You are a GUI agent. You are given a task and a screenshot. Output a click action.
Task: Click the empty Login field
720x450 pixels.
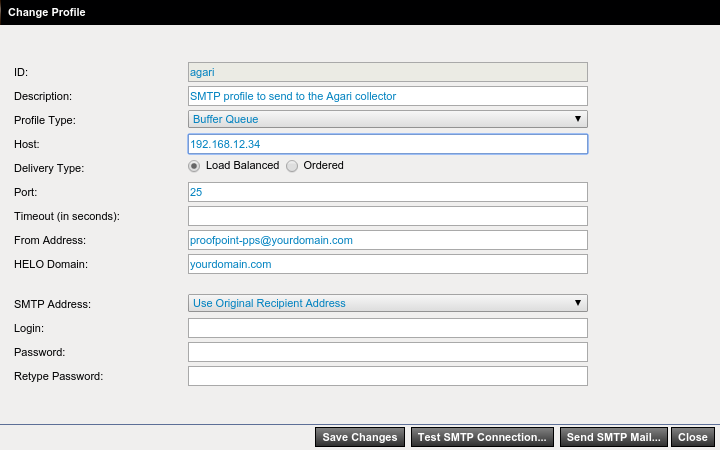click(388, 328)
